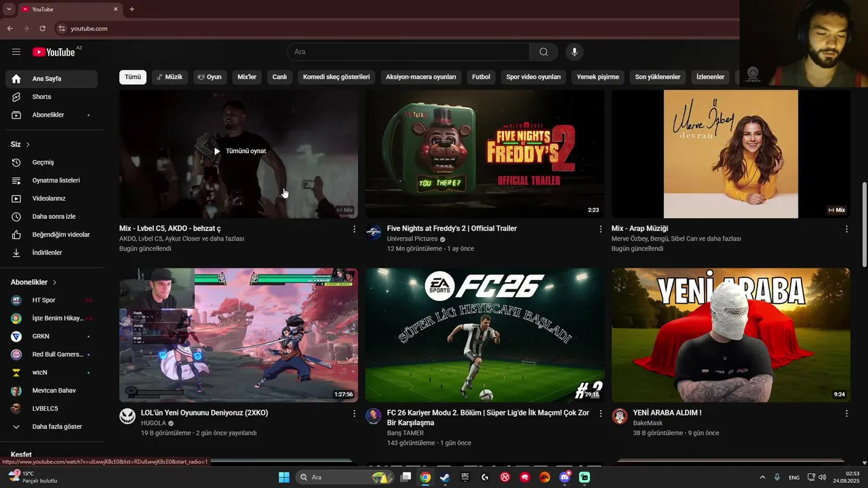The image size is (868, 488).
Task: Open options menu for Mix - Arap Müziği
Action: pos(846,229)
